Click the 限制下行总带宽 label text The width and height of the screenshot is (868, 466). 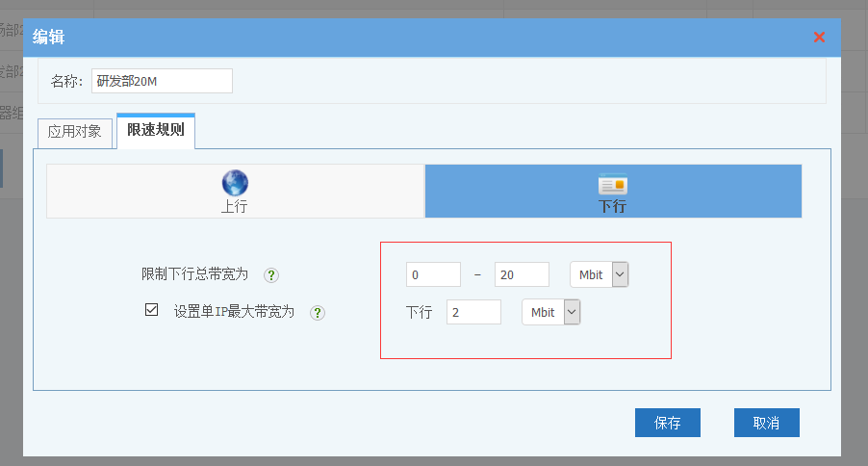[x=194, y=274]
